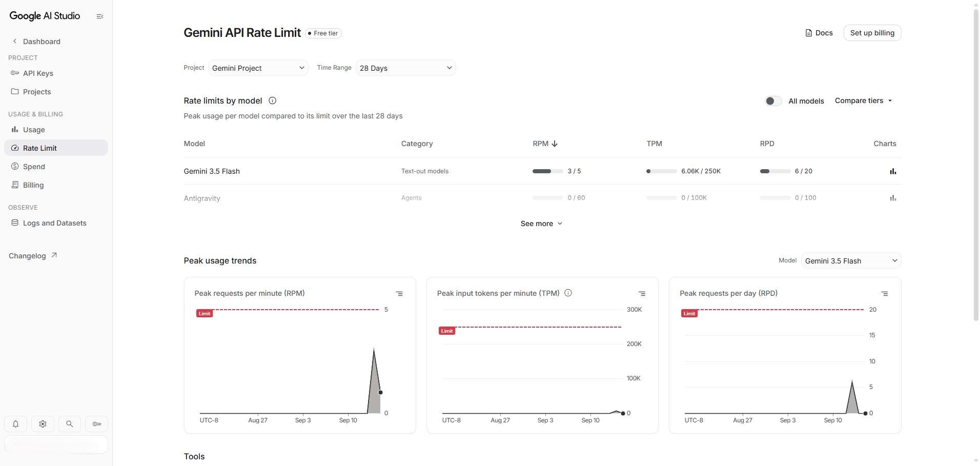Expand the Compare tiers dropdown
Screen dimensions: 980x466
(864, 100)
